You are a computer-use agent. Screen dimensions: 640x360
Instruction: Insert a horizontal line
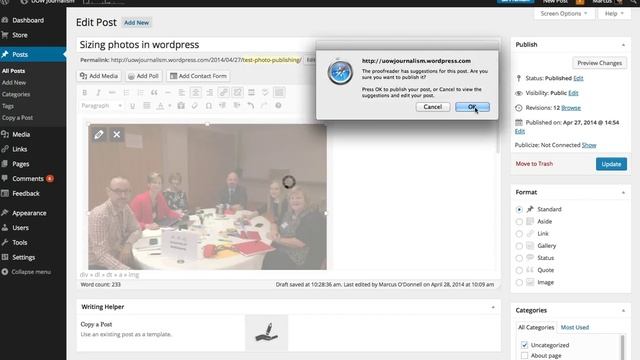pos(168,93)
